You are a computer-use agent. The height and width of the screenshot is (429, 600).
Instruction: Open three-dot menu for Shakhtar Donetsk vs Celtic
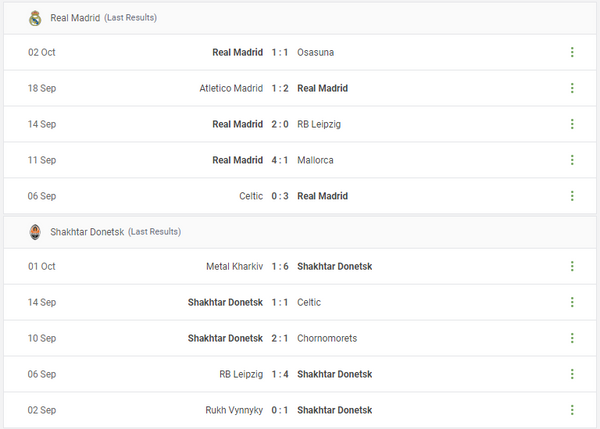(x=572, y=302)
